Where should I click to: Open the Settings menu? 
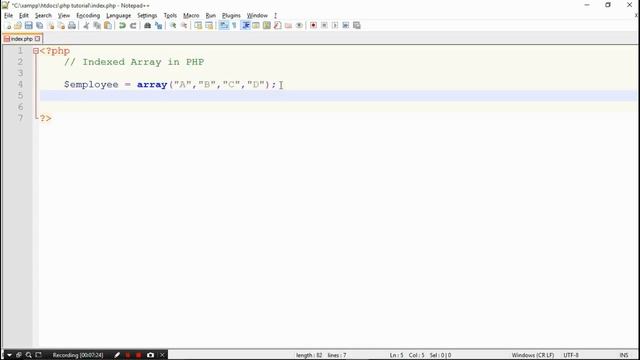[147, 16]
